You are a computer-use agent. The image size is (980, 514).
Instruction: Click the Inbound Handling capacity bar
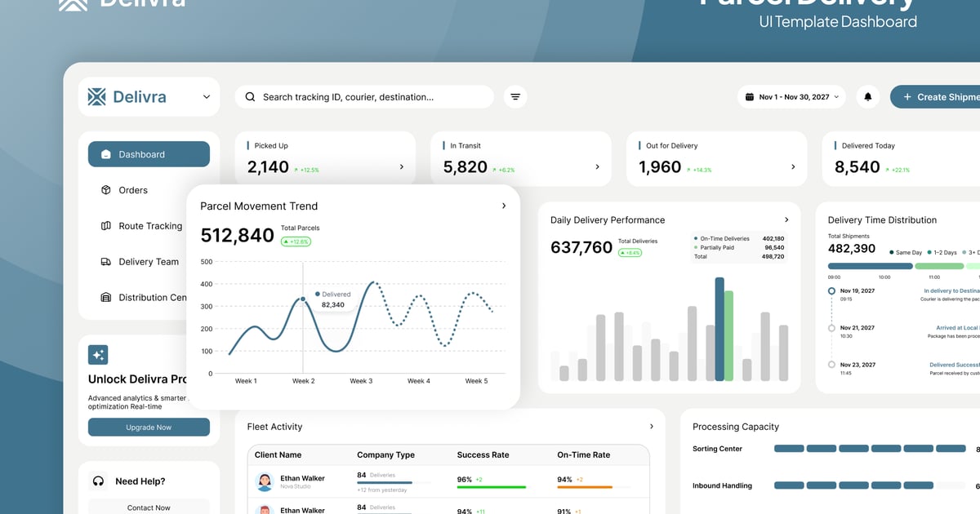870,485
